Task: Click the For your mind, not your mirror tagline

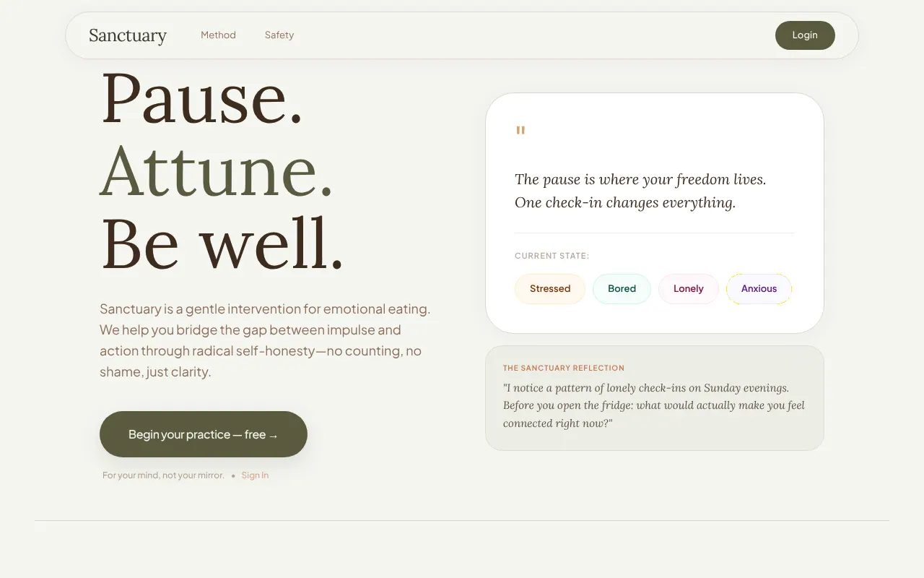Action: [x=163, y=475]
